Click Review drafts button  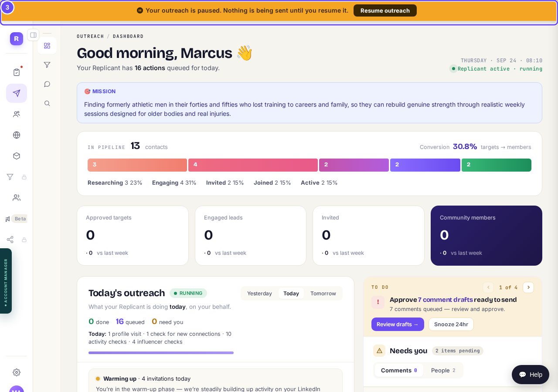pyautogui.click(x=398, y=324)
